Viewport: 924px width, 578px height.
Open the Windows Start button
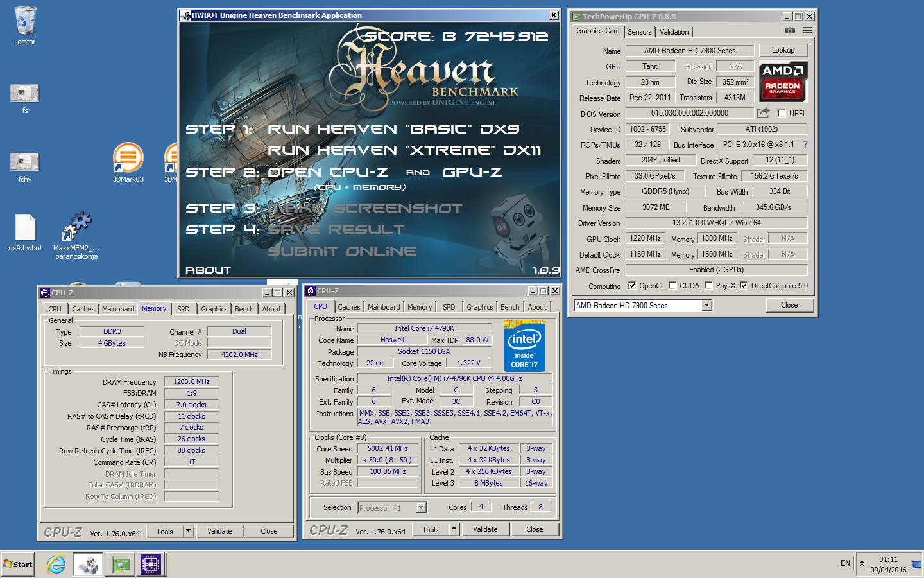pyautogui.click(x=18, y=565)
